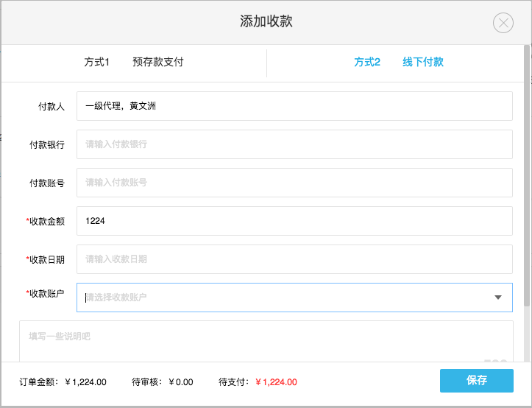Viewport: 532px width, 408px height.
Task: Switch to the 方式2 tab
Action: (x=366, y=63)
